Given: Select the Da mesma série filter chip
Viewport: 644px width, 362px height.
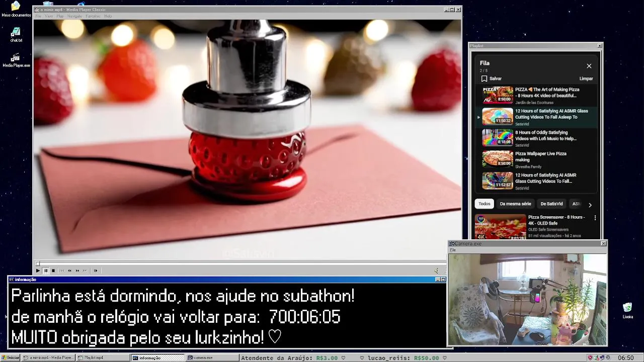Looking at the screenshot, I should (515, 204).
